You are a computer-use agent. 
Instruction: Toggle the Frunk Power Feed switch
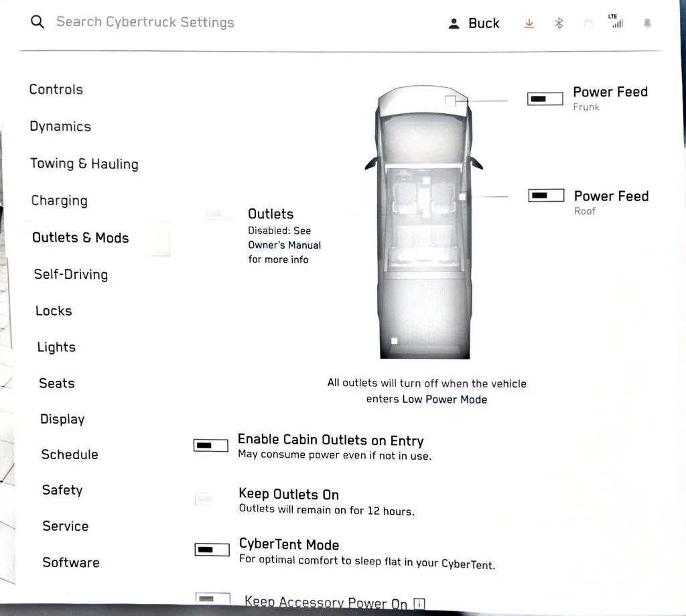coord(545,99)
